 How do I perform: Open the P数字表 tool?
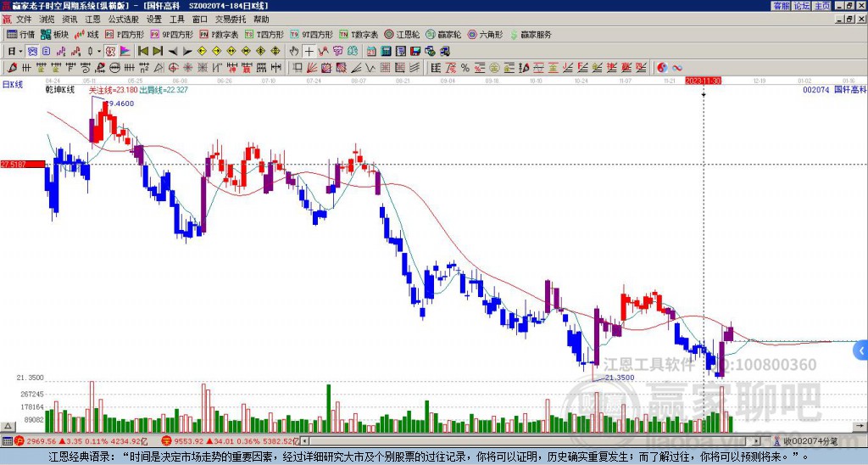point(219,34)
